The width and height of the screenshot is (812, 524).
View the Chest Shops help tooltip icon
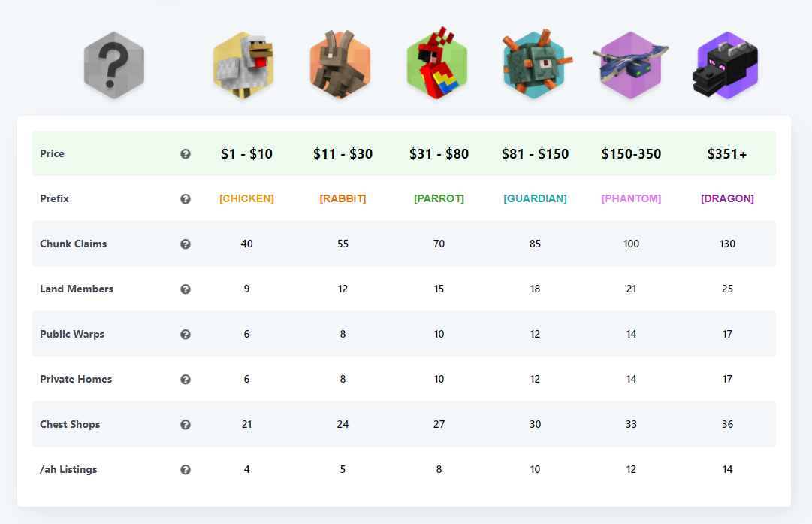pos(186,425)
